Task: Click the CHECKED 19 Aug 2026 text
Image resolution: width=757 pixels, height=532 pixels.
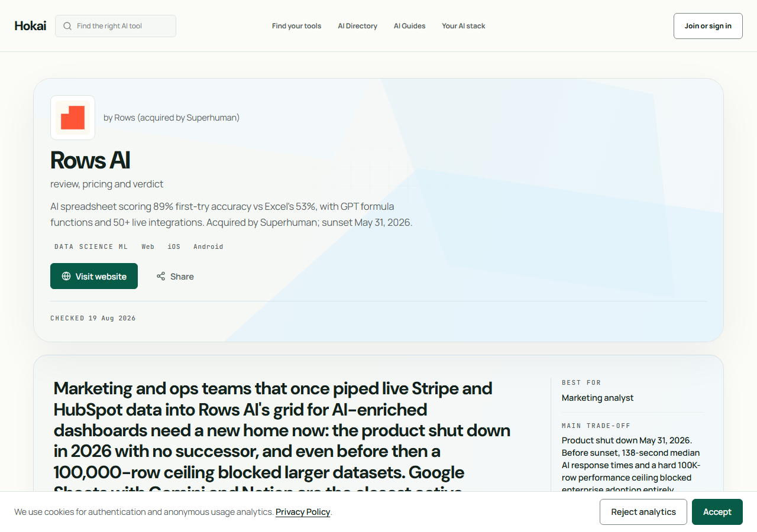Action: click(x=93, y=318)
